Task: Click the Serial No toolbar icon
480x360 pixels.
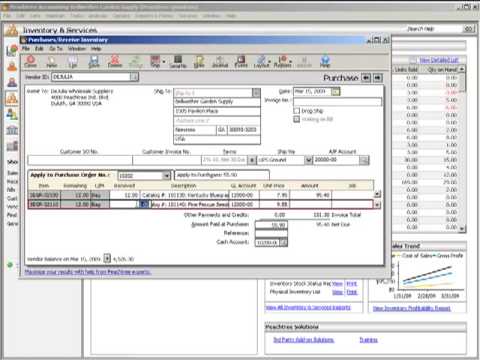Action: tap(178, 62)
